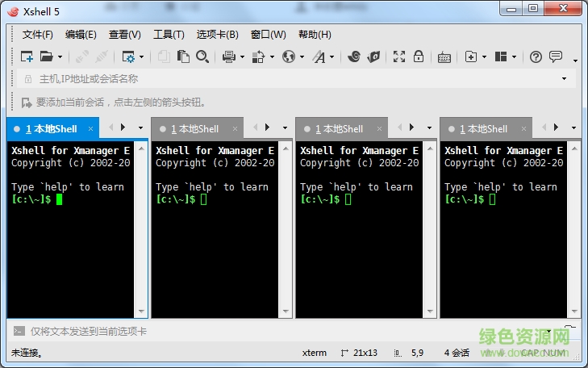Expand the address bar history dropdown
Image resolution: width=588 pixels, height=368 pixels.
564,79
